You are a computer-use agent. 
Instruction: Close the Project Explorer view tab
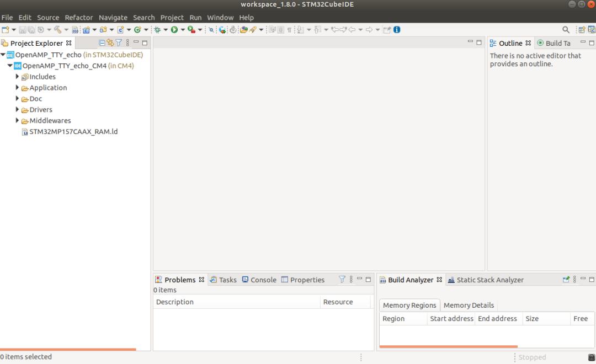coord(69,43)
